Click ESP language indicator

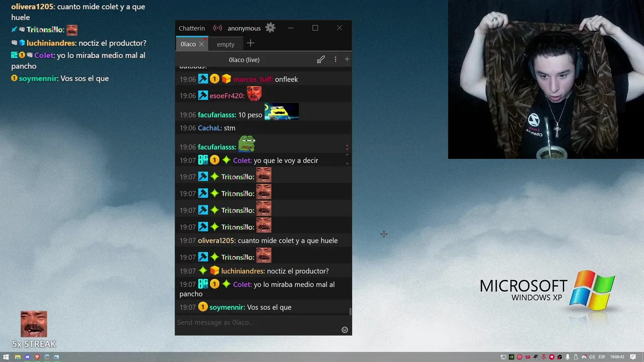(602, 357)
